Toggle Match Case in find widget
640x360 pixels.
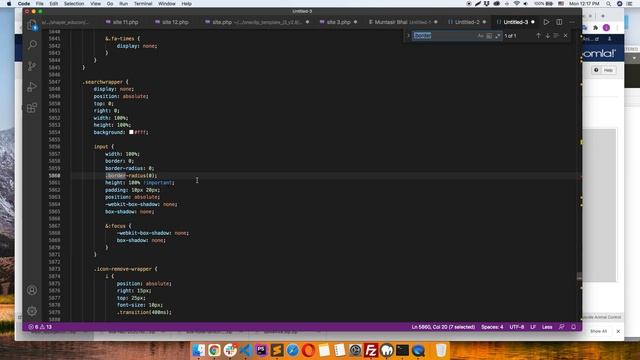click(480, 36)
